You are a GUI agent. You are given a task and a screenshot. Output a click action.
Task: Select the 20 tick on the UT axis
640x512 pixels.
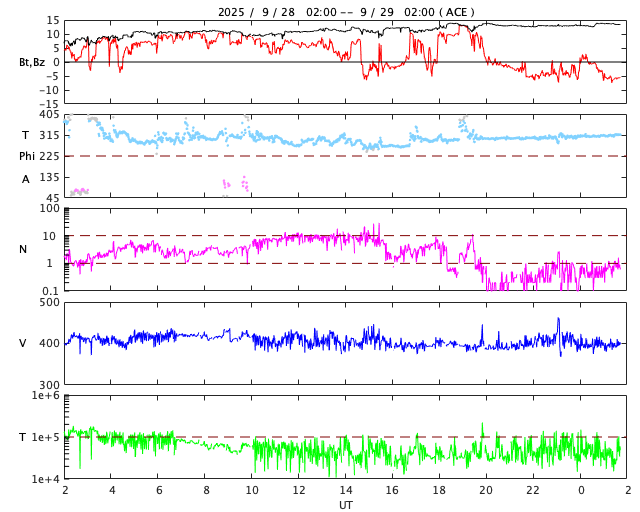[x=486, y=491]
